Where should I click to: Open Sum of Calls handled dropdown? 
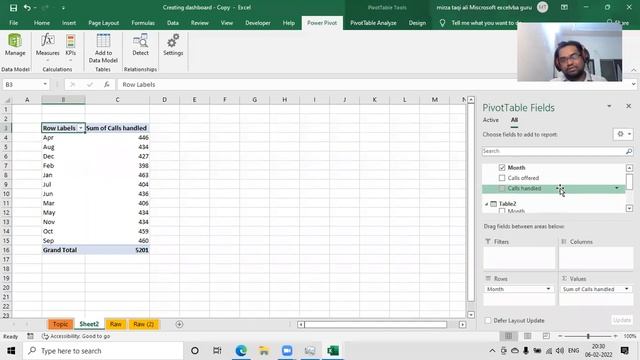click(x=627, y=289)
